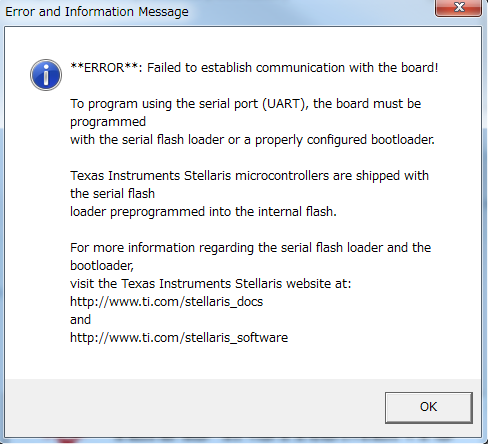The height and width of the screenshot is (444, 488).
Task: Click the OK button
Action: 429,407
